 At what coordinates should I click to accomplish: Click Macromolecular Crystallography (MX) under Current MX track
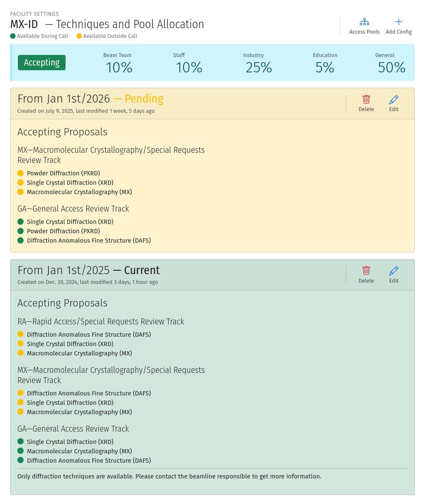click(x=79, y=412)
